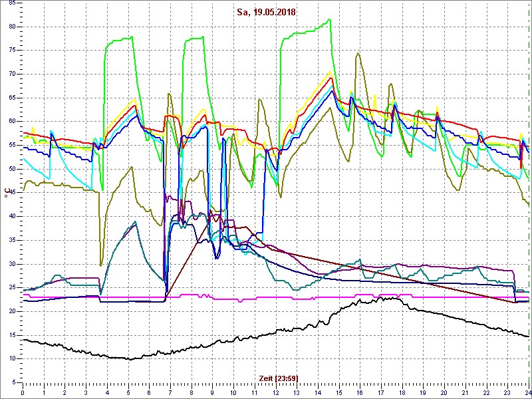Select the y-axis value 35
This screenshot has width=532, height=399.
(x=11, y=240)
